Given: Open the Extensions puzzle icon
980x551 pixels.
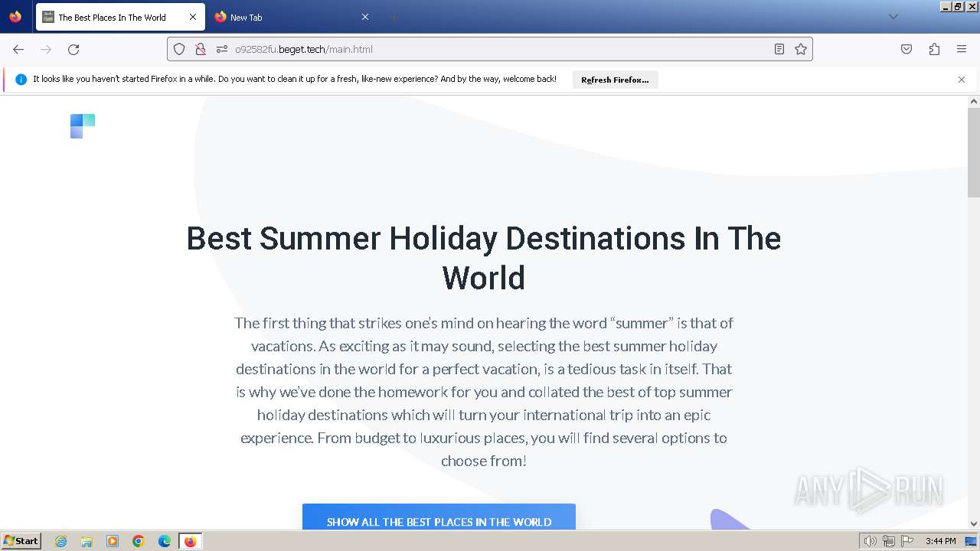Looking at the screenshot, I should tap(934, 49).
